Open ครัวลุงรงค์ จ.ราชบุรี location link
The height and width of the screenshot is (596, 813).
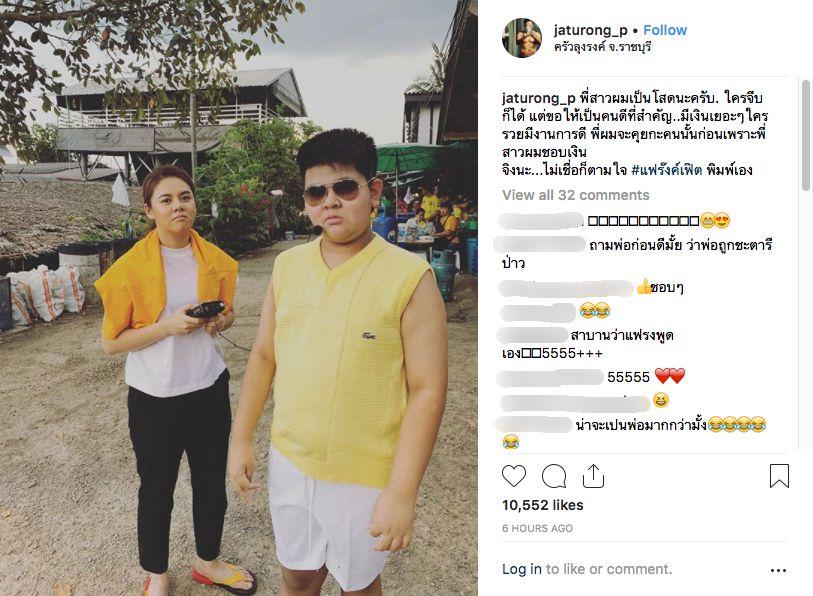pos(602,47)
